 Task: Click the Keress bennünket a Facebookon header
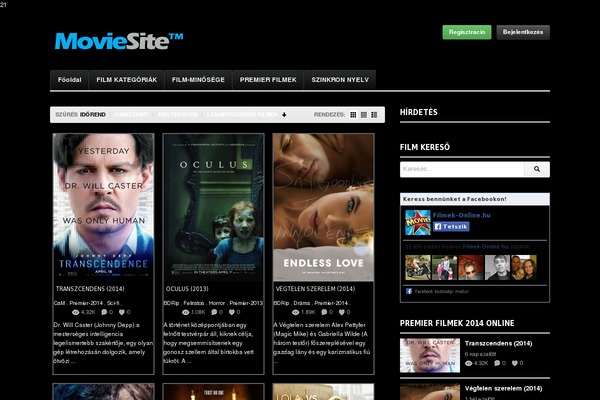(455, 199)
